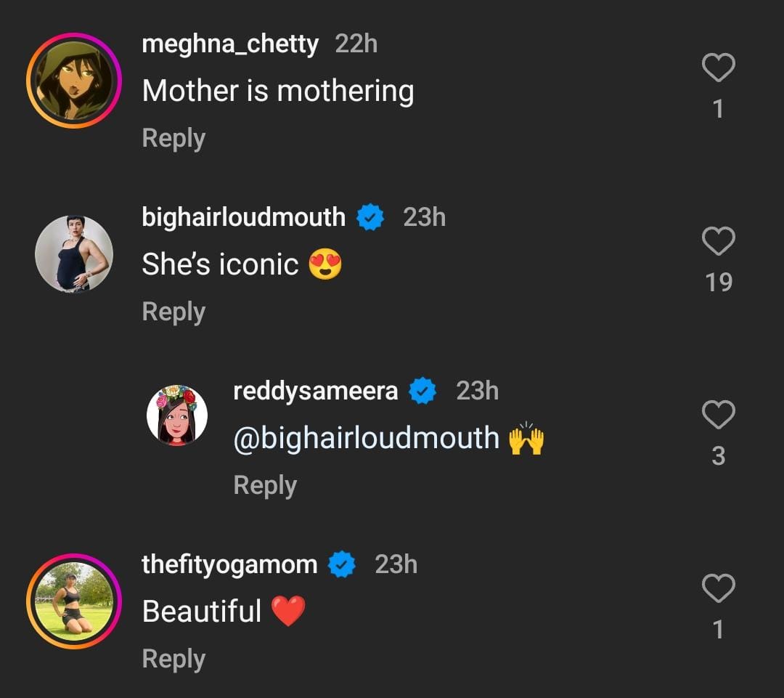Viewport: 784px width, 698px height.
Task: Open reddysameera's avatar with flower crown
Action: 177,415
